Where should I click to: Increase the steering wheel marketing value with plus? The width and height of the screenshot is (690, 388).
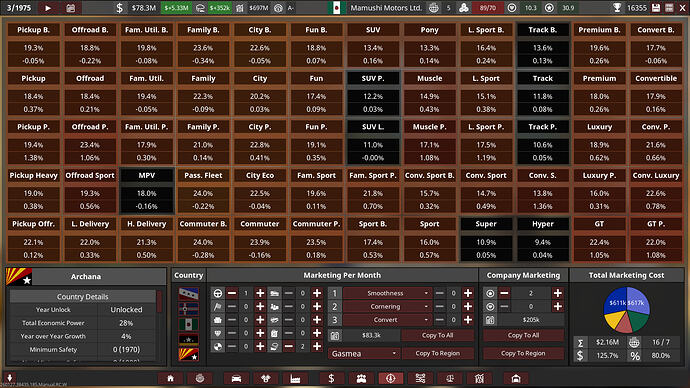(260, 293)
